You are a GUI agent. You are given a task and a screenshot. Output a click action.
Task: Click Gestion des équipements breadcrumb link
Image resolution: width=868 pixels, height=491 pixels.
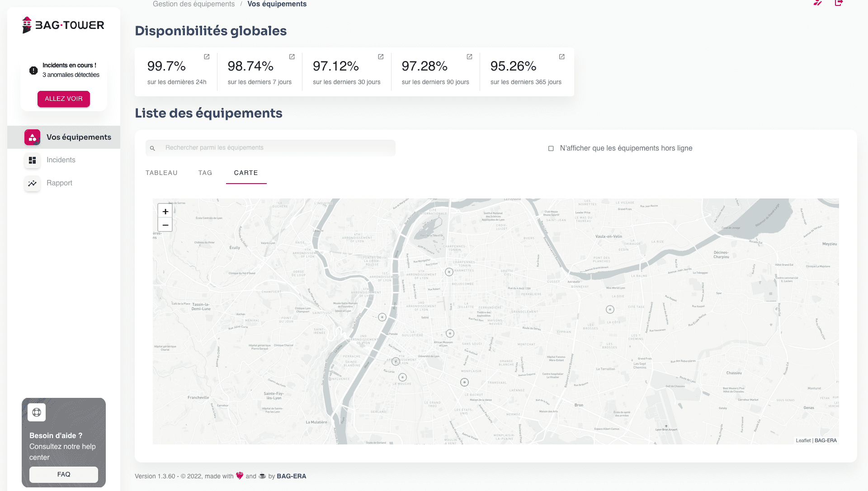(193, 4)
